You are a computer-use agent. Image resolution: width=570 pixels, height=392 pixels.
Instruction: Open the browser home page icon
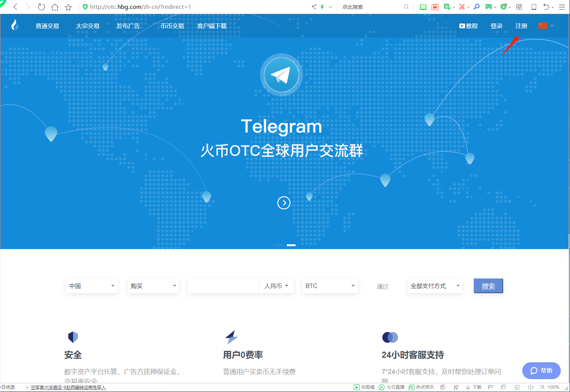point(55,7)
